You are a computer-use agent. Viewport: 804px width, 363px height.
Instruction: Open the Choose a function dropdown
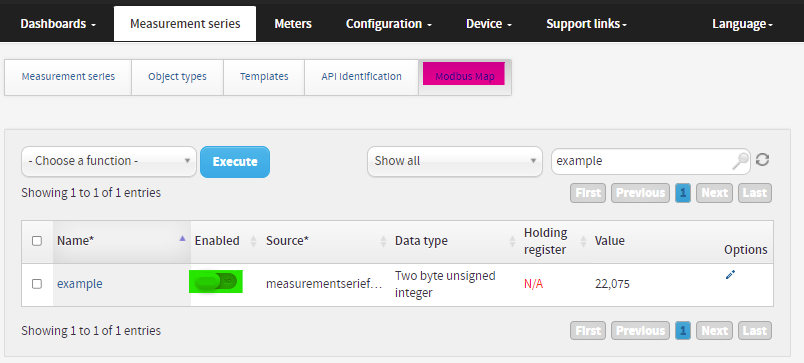click(109, 162)
